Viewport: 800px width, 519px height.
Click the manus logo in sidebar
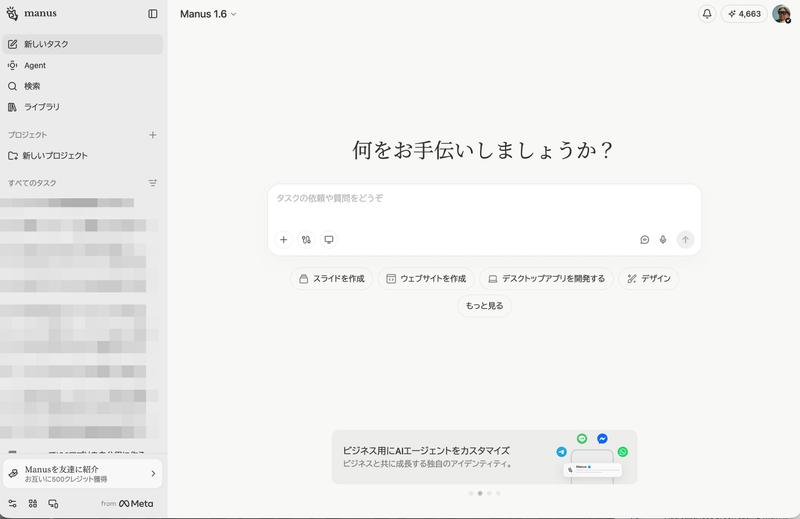[x=32, y=13]
